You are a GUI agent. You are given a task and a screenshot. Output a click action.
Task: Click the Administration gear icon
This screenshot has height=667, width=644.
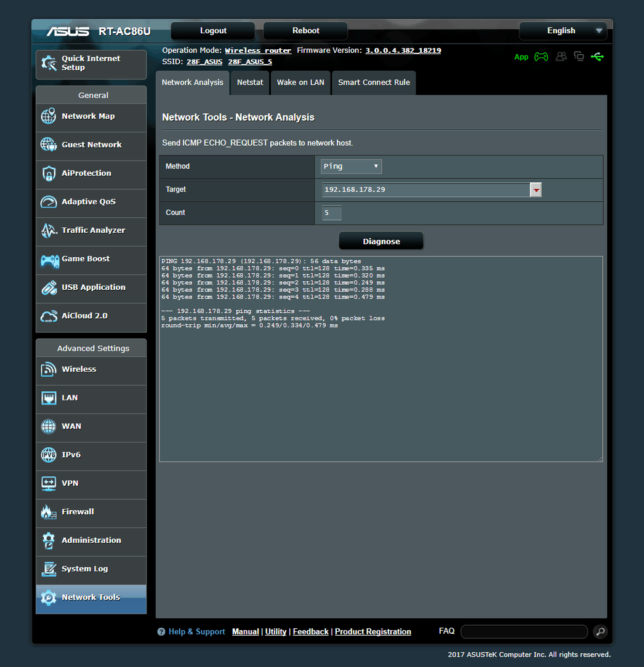pyautogui.click(x=49, y=540)
